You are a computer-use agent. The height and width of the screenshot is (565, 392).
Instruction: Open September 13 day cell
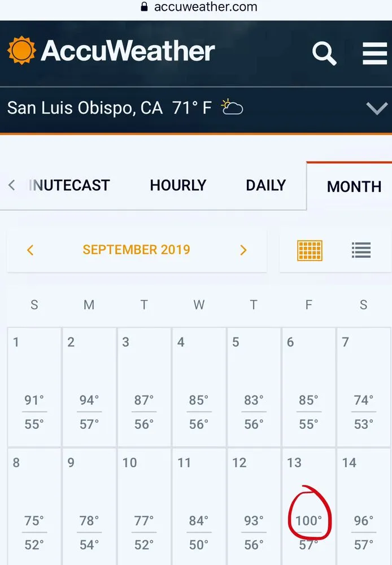point(308,506)
